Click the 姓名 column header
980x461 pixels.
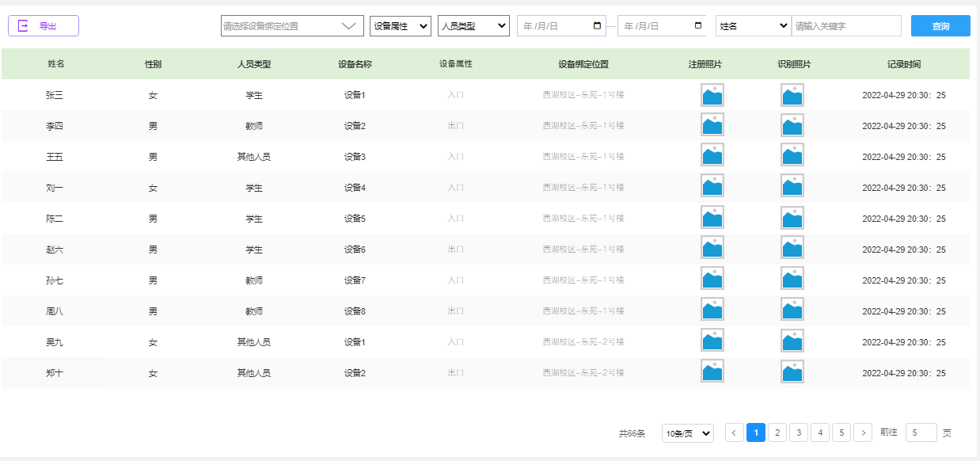point(55,63)
